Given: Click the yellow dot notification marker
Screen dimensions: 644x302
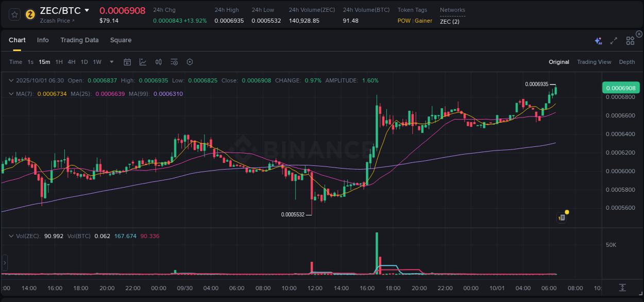Looking at the screenshot, I should pos(566,211).
